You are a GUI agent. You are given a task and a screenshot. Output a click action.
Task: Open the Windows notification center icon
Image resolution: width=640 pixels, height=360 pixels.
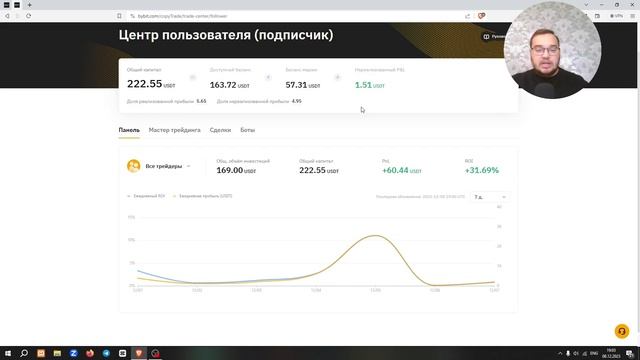[630, 353]
